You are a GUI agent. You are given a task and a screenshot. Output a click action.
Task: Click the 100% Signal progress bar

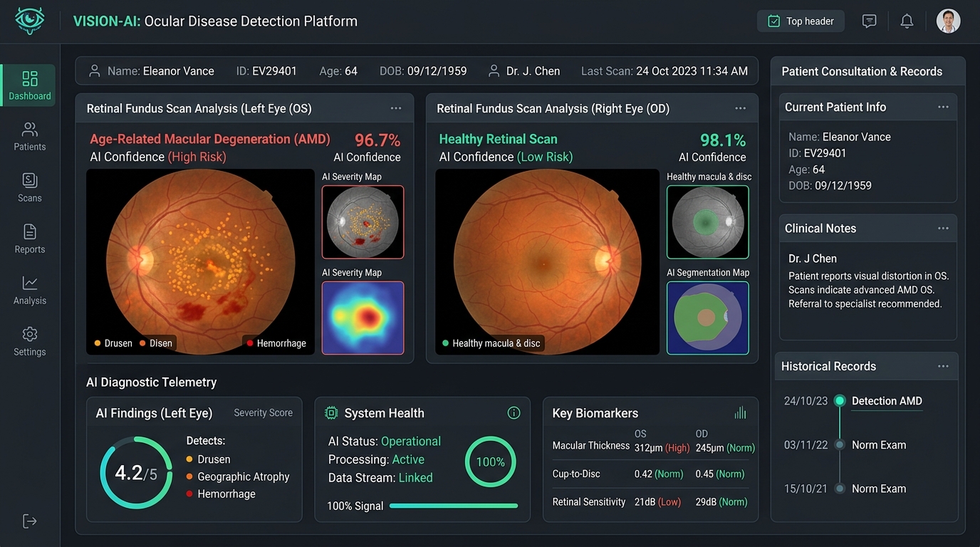[x=454, y=506]
